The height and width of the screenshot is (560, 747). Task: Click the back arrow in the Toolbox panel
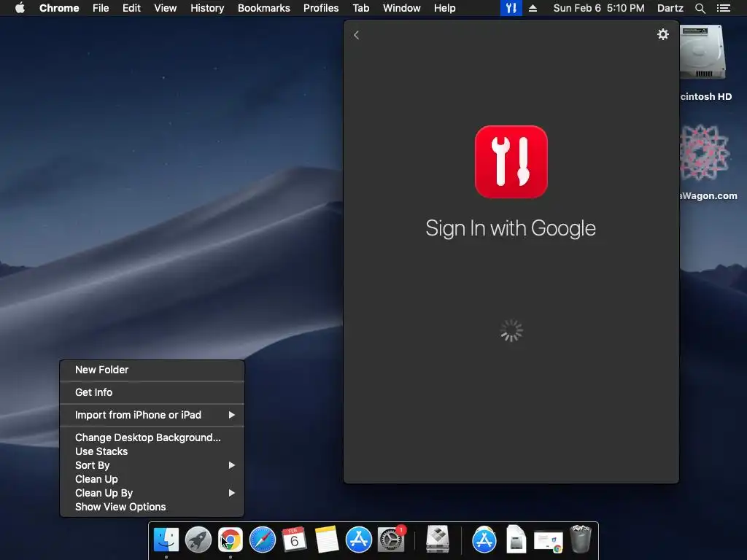pos(356,35)
